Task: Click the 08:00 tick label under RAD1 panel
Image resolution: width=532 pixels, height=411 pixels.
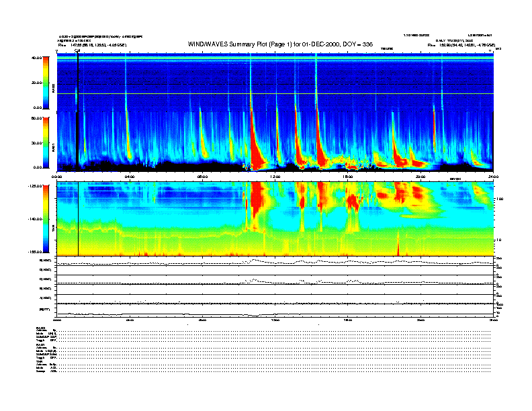Action: tap(203, 177)
